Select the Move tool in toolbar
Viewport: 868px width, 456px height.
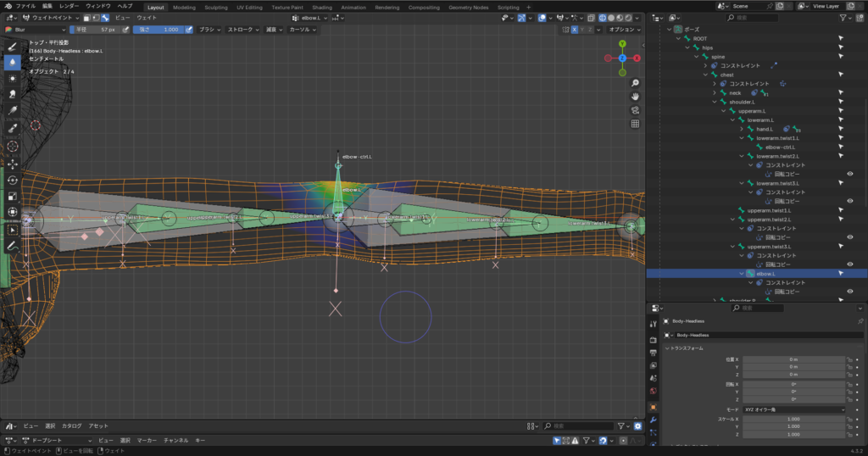[12, 163]
